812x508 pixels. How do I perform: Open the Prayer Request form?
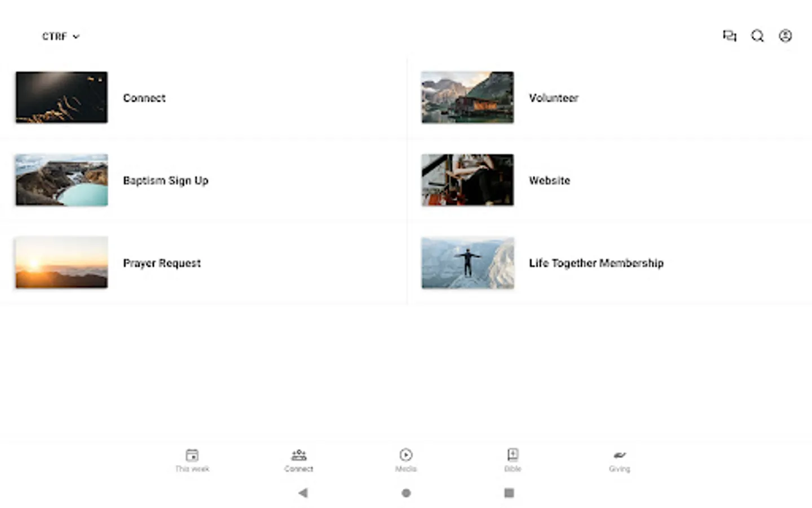[162, 263]
